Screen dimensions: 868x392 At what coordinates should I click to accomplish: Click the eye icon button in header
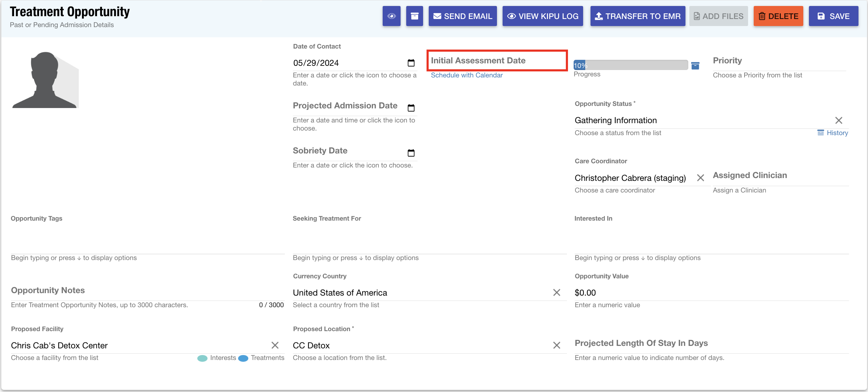[391, 16]
